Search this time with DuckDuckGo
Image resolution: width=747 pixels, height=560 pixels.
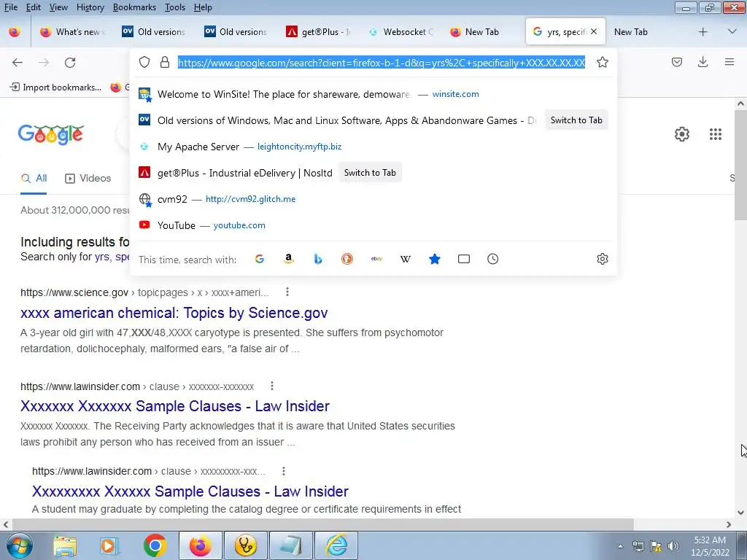(347, 259)
